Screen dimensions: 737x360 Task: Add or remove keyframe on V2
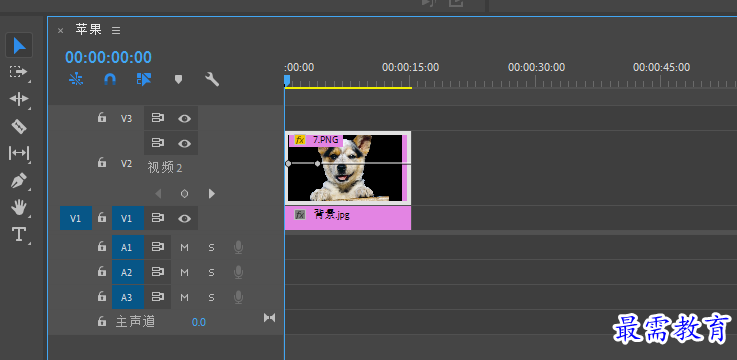pos(185,194)
